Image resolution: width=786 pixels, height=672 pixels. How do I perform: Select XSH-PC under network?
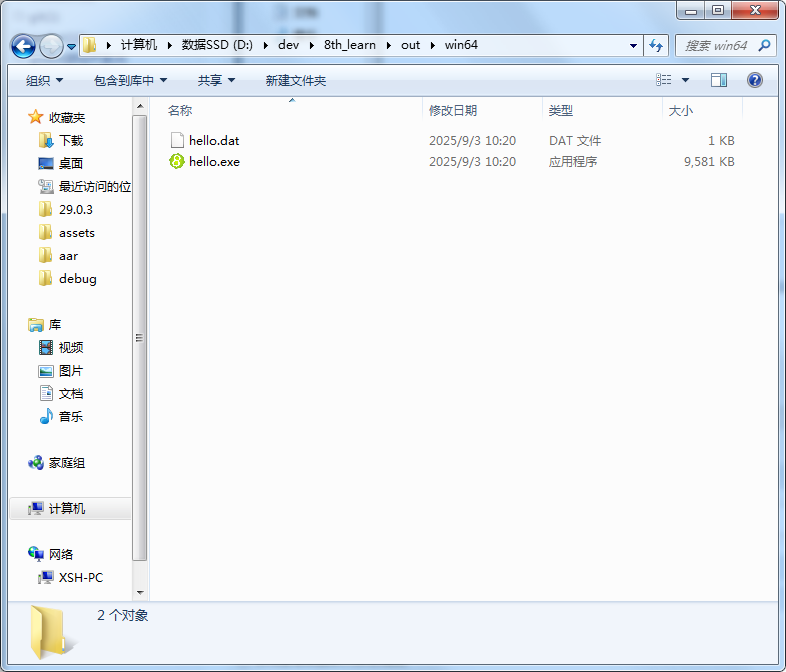coord(81,577)
